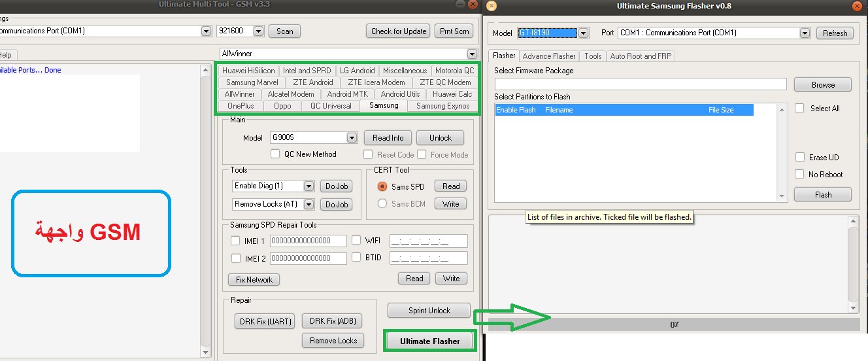Select the Motorola QC tab

coord(454,71)
